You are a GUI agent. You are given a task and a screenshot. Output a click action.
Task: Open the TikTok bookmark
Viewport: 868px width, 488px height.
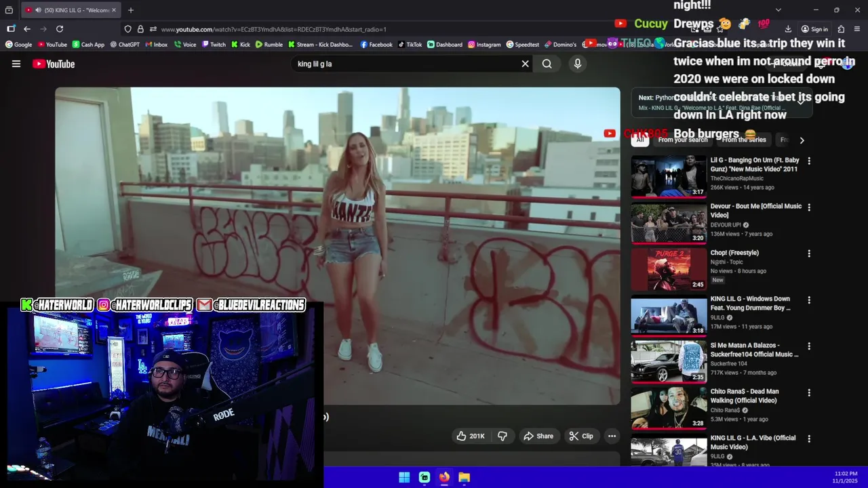(x=410, y=45)
